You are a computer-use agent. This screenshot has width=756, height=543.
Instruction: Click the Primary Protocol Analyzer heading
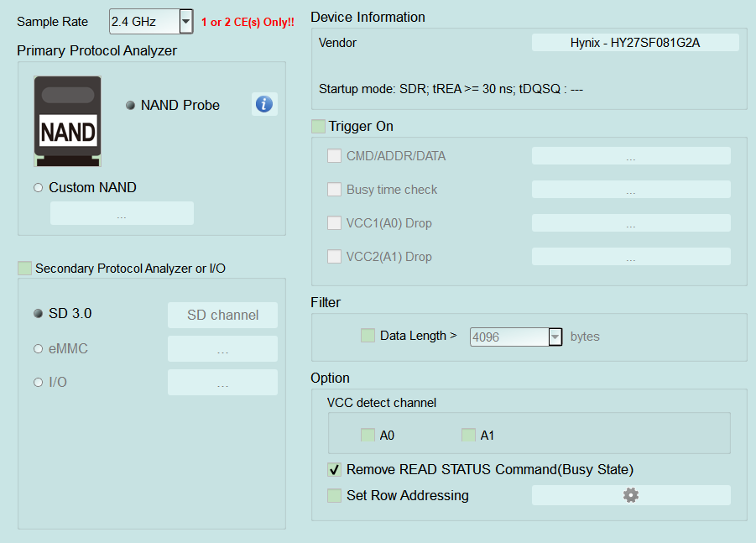pyautogui.click(x=96, y=50)
